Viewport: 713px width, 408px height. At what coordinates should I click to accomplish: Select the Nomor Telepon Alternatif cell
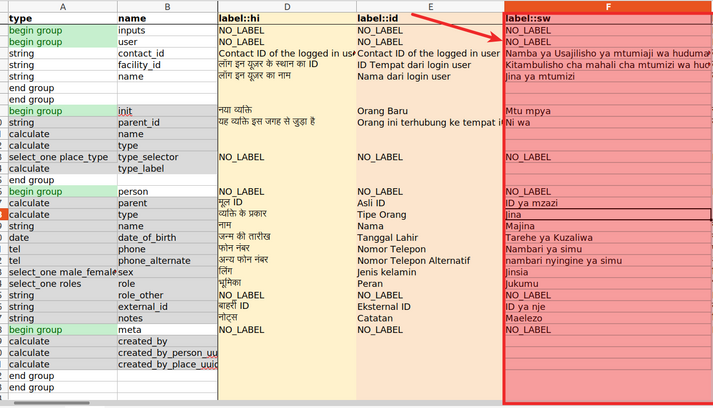(x=430, y=261)
